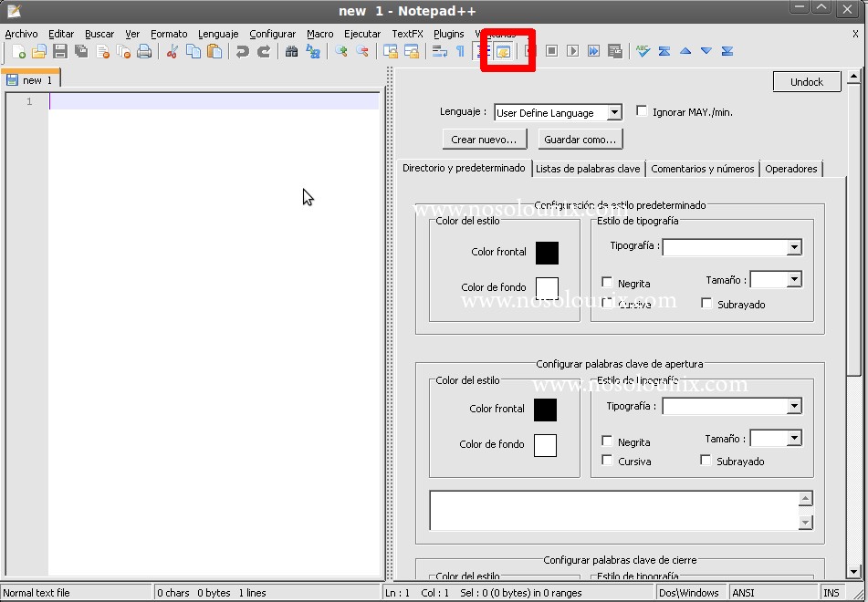This screenshot has height=602, width=868.
Task: Switch to Comentarios y números tab
Action: [703, 169]
